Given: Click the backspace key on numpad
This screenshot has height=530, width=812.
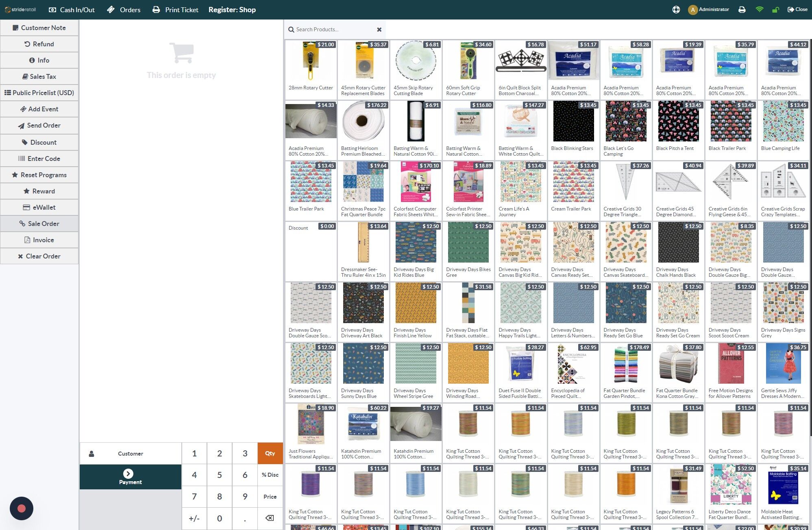Looking at the screenshot, I should 270,518.
